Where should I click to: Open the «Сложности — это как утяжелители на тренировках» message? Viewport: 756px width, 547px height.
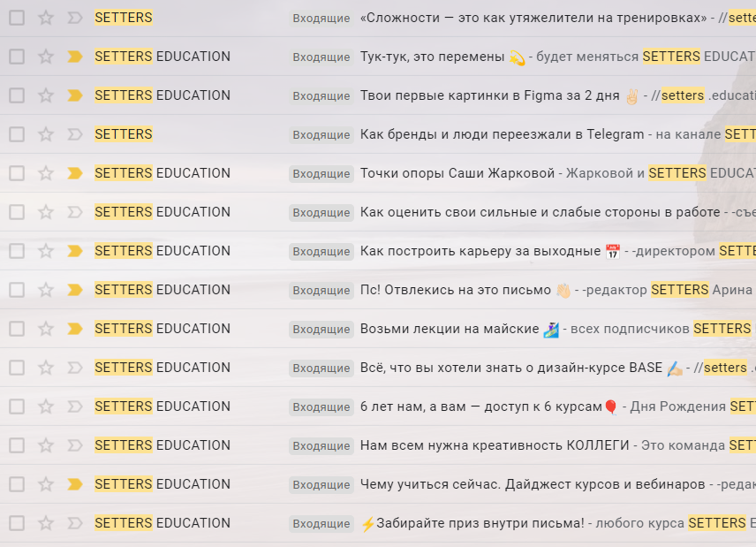coord(533,18)
